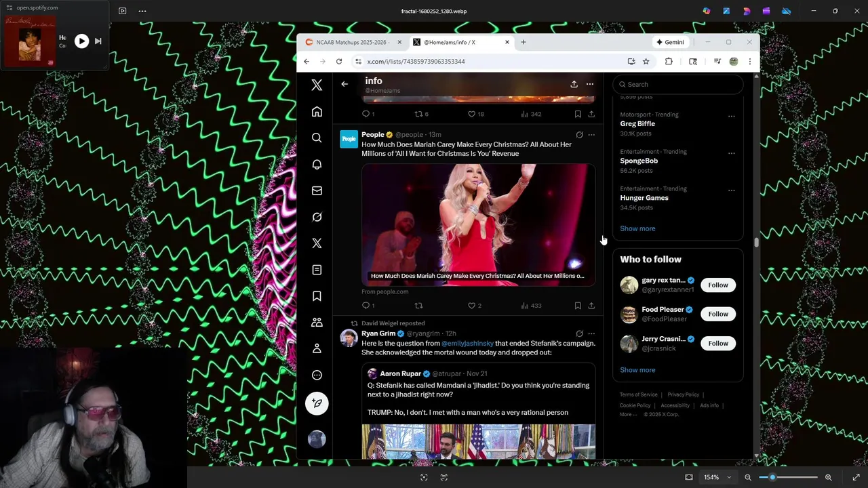Reload the page in Chrome
Screen dimensions: 868x488
(339, 62)
